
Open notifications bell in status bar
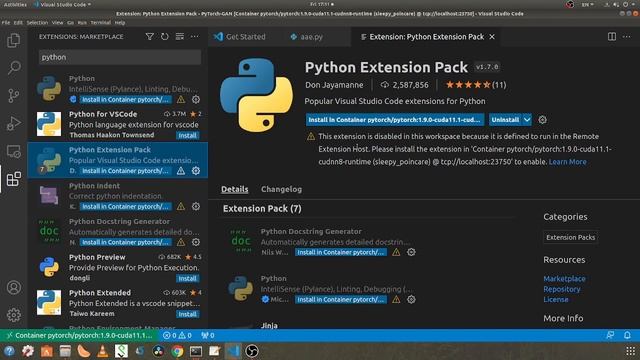coord(627,335)
